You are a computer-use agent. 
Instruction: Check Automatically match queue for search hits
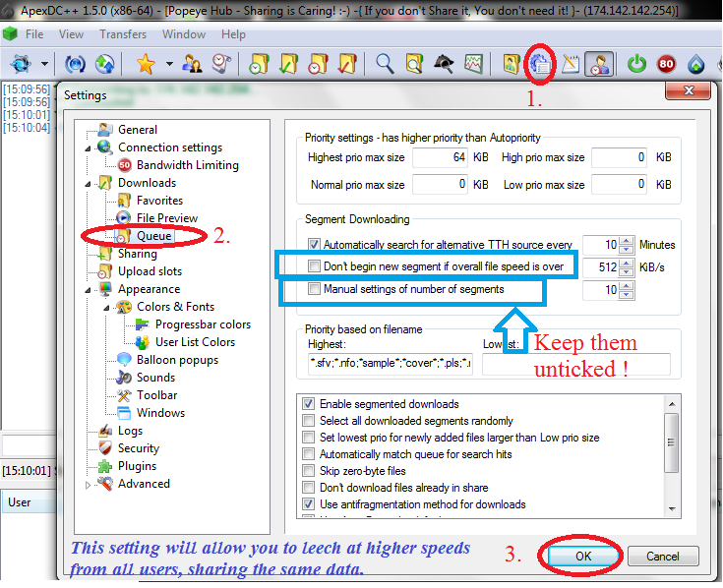(x=308, y=454)
